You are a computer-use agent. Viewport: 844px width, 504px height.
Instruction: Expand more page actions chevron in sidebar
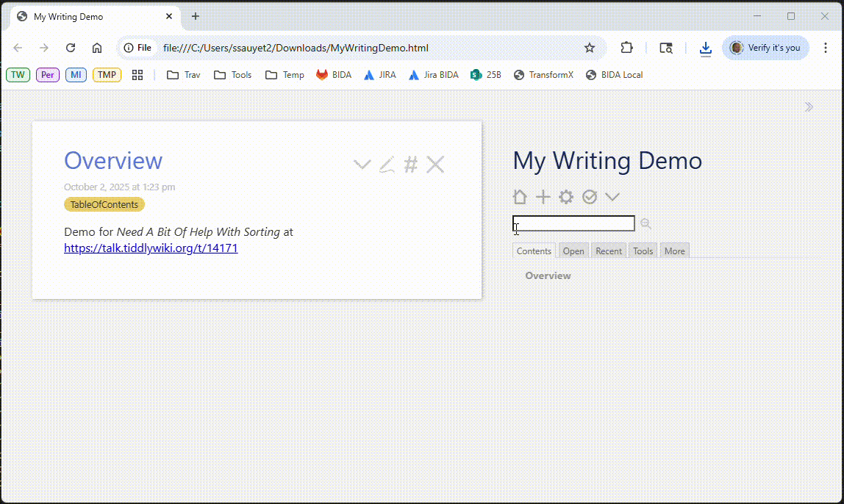tap(612, 197)
